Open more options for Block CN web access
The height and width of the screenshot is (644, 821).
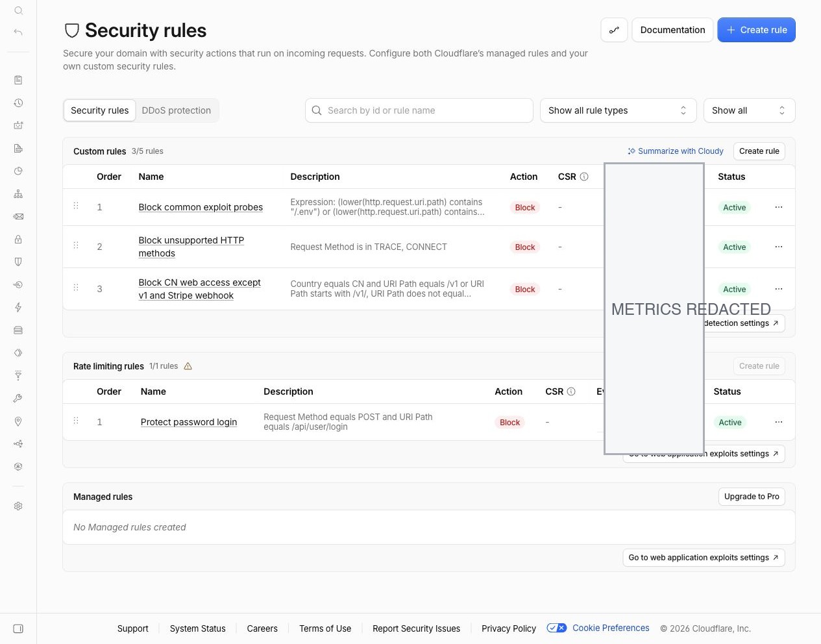pyautogui.click(x=779, y=289)
